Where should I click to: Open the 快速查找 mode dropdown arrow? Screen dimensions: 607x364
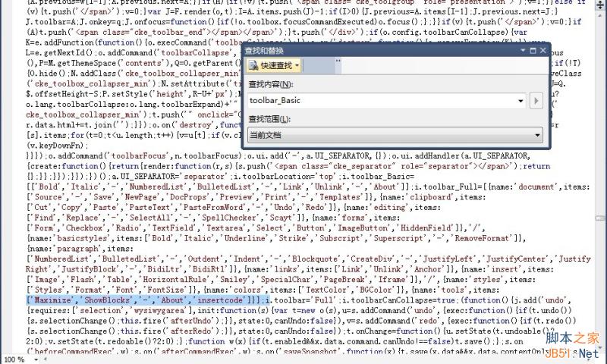(297, 66)
